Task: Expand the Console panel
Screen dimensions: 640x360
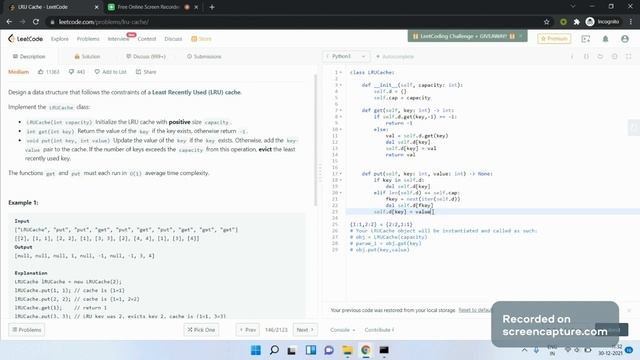Action: click(x=342, y=330)
